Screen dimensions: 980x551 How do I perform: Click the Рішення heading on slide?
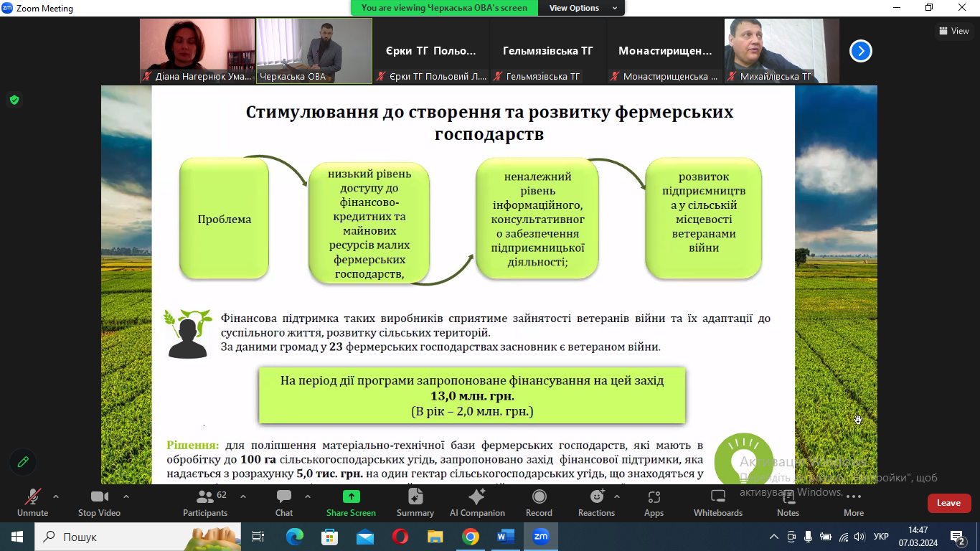[192, 446]
